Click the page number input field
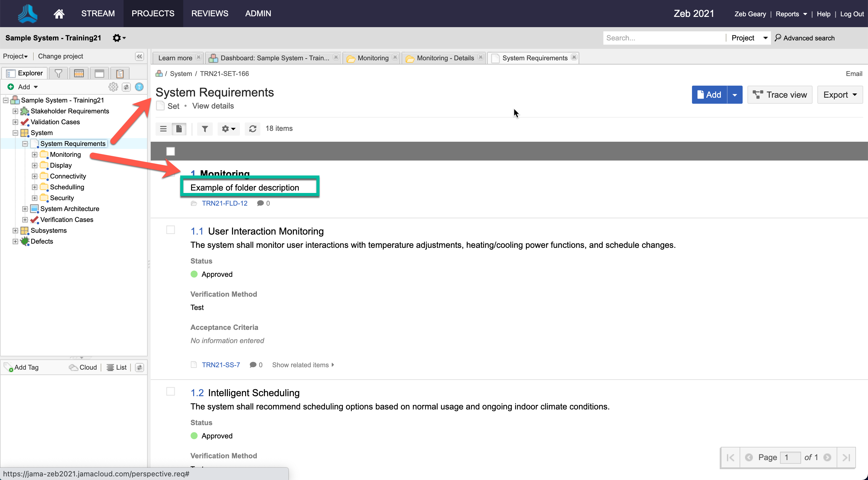This screenshot has width=868, height=480. coord(790,457)
